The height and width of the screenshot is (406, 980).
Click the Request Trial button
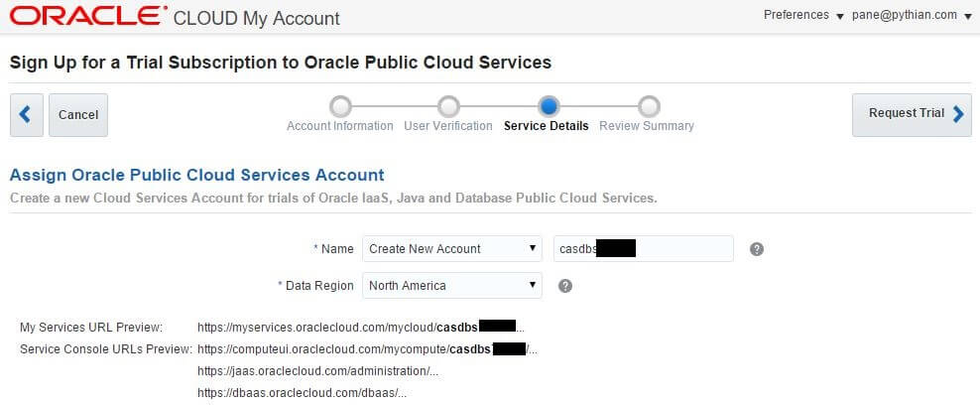(x=912, y=114)
